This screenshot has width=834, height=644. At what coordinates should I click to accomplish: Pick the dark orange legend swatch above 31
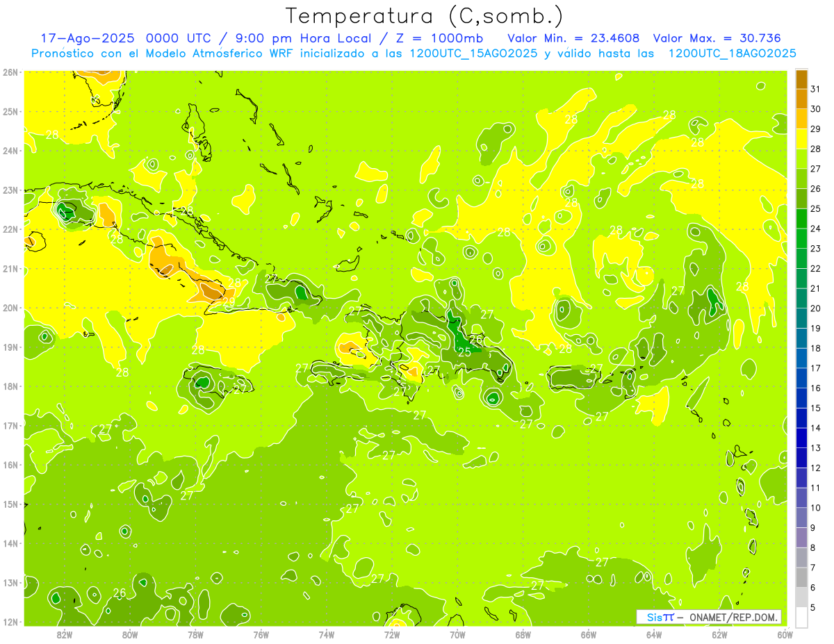click(x=801, y=79)
